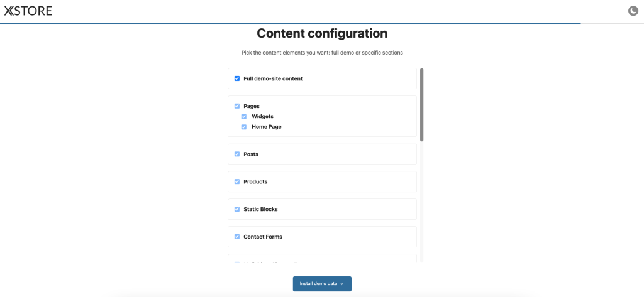Click the Content configuration heading
Viewport: 644px width, 297px height.
tap(322, 33)
